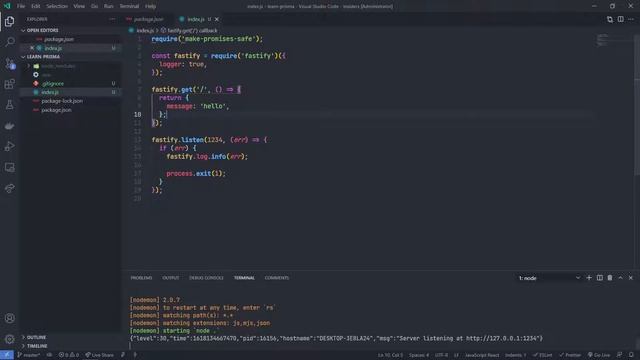Click the UTF-8 encoding indicator
The image size is (640, 360).
441,355
